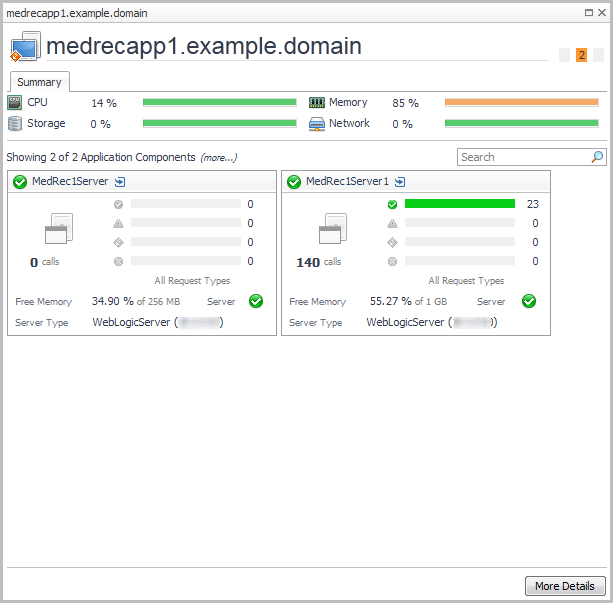Screen dimensions: 613x603
Task: Select the Summary tab
Action: tap(39, 82)
